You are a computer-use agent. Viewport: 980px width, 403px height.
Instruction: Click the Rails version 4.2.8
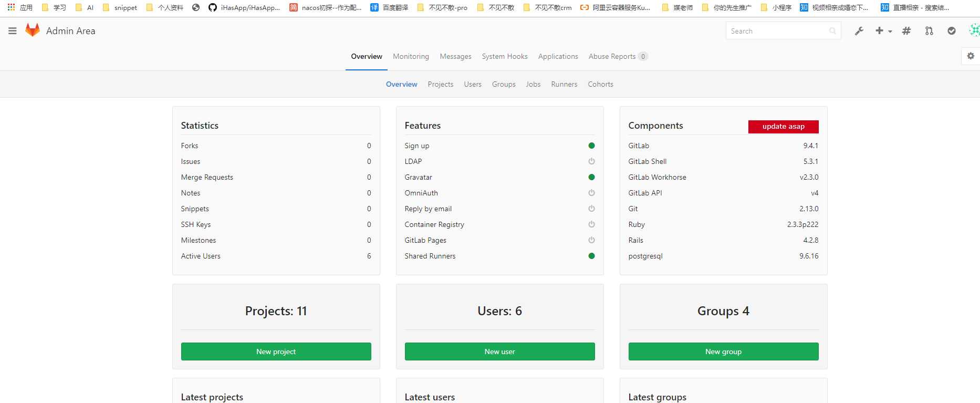click(x=810, y=240)
